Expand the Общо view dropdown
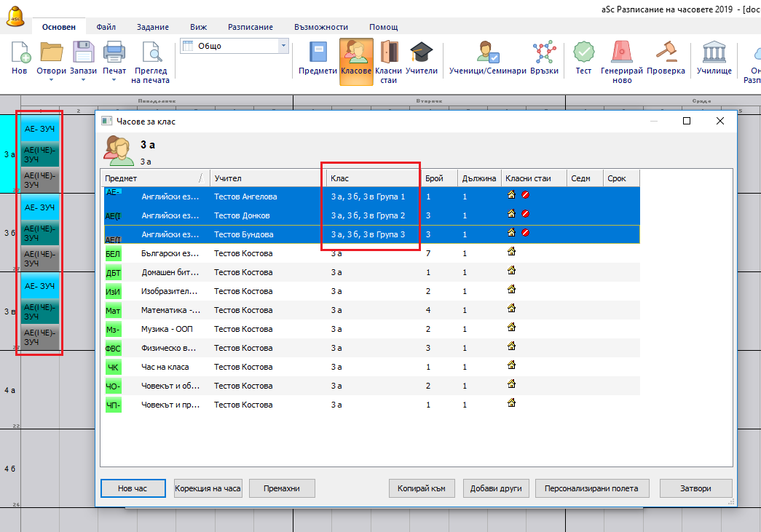Image resolution: width=761 pixels, height=532 pixels. tap(283, 46)
